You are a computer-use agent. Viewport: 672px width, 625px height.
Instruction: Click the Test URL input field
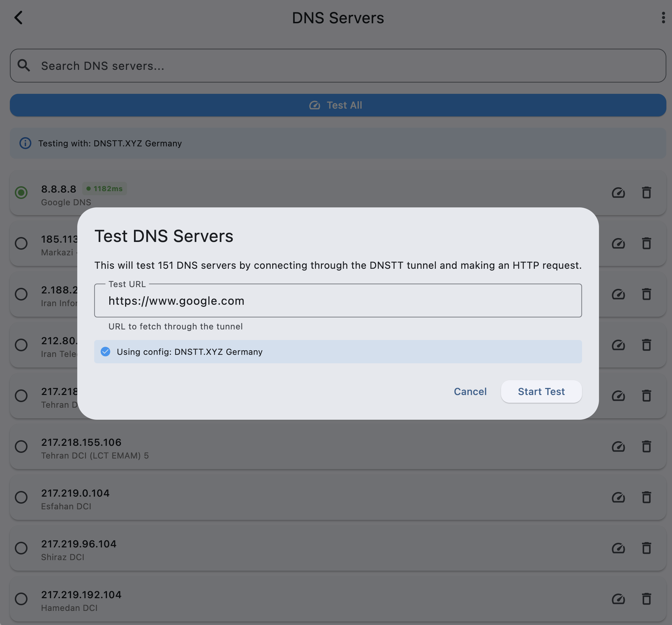pyautogui.click(x=338, y=301)
